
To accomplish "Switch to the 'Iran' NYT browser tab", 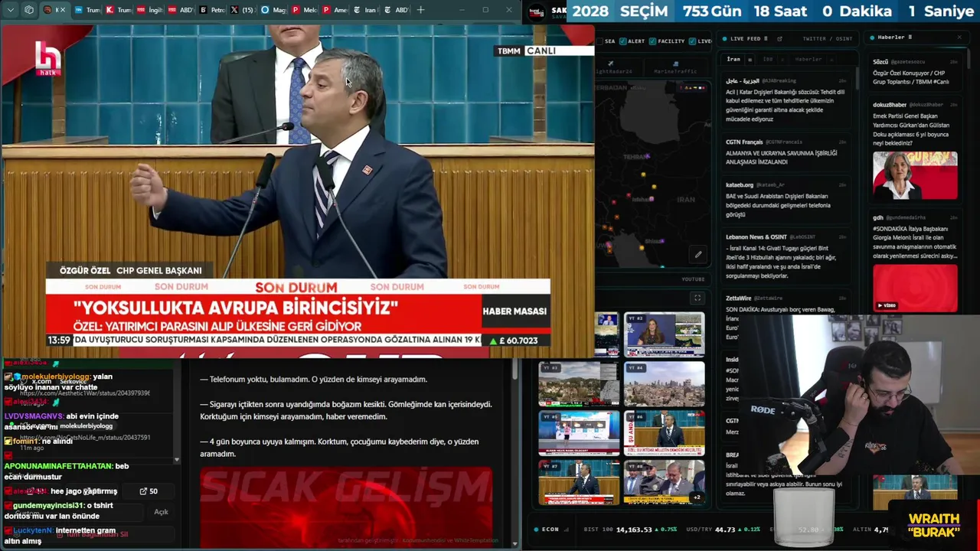I will click(x=365, y=10).
